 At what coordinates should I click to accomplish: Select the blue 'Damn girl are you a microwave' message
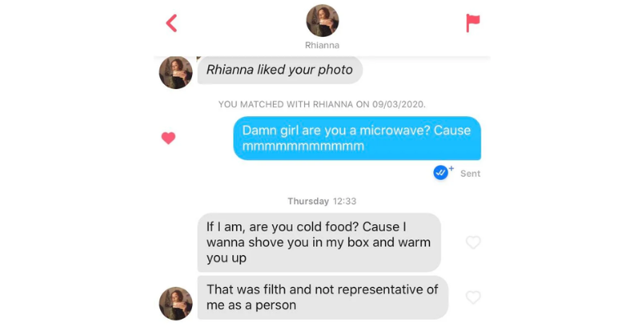tap(357, 138)
